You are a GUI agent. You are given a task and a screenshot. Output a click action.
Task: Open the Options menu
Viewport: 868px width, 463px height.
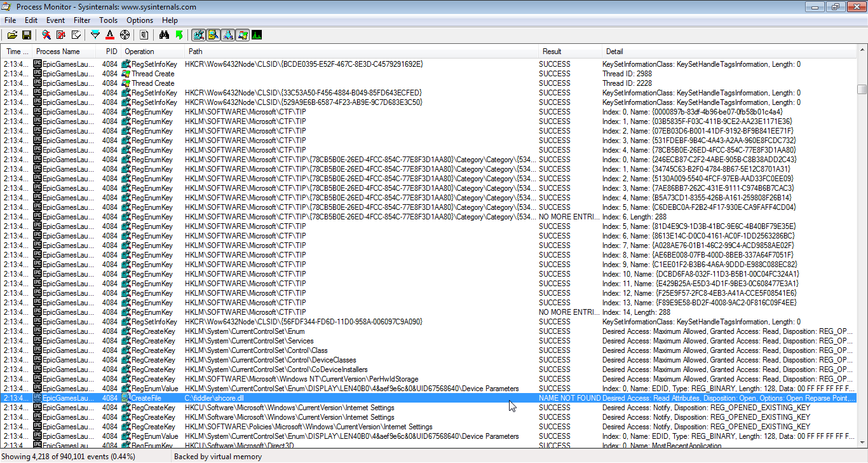(140, 20)
